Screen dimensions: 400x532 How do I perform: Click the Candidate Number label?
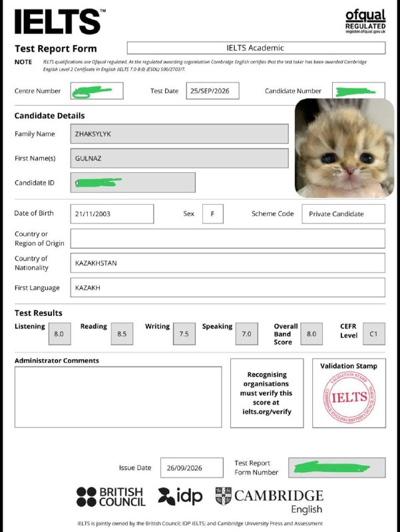click(x=293, y=91)
